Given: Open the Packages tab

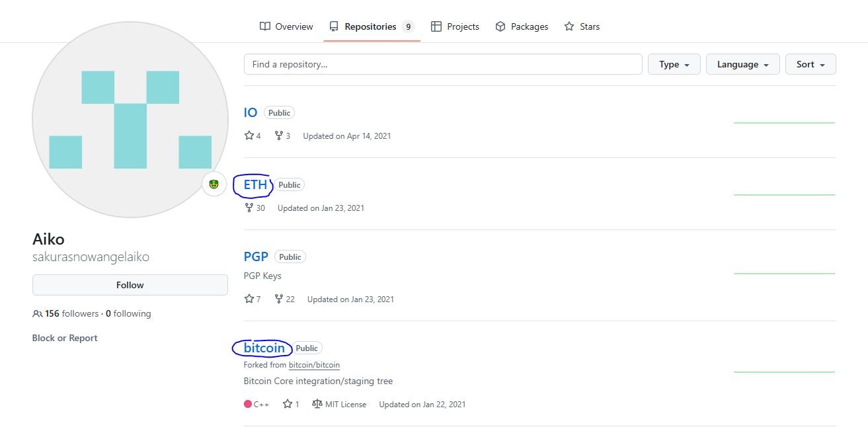Looking at the screenshot, I should tap(522, 26).
